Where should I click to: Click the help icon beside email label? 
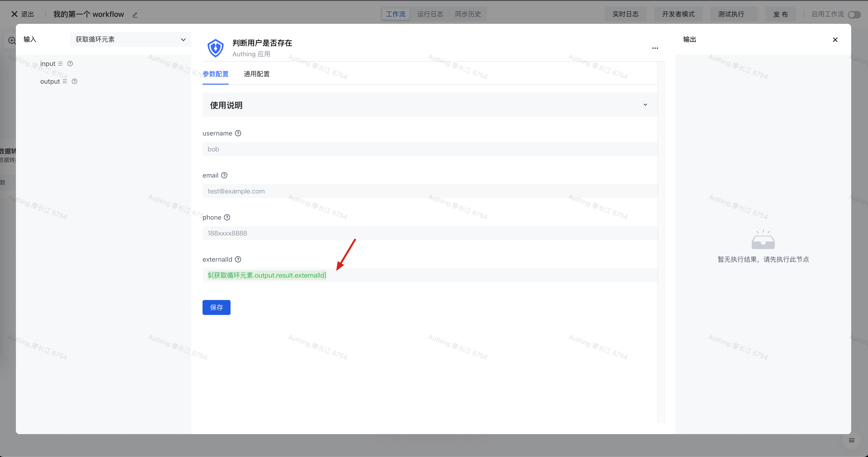224,175
